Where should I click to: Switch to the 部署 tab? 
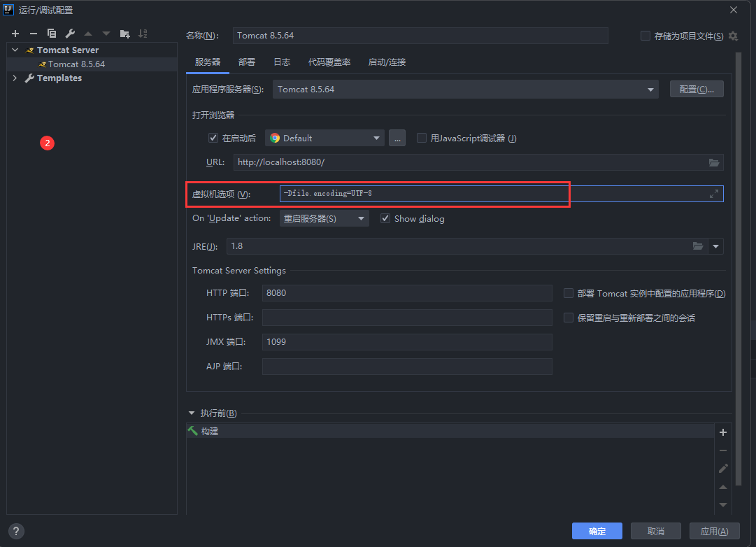tap(246, 62)
